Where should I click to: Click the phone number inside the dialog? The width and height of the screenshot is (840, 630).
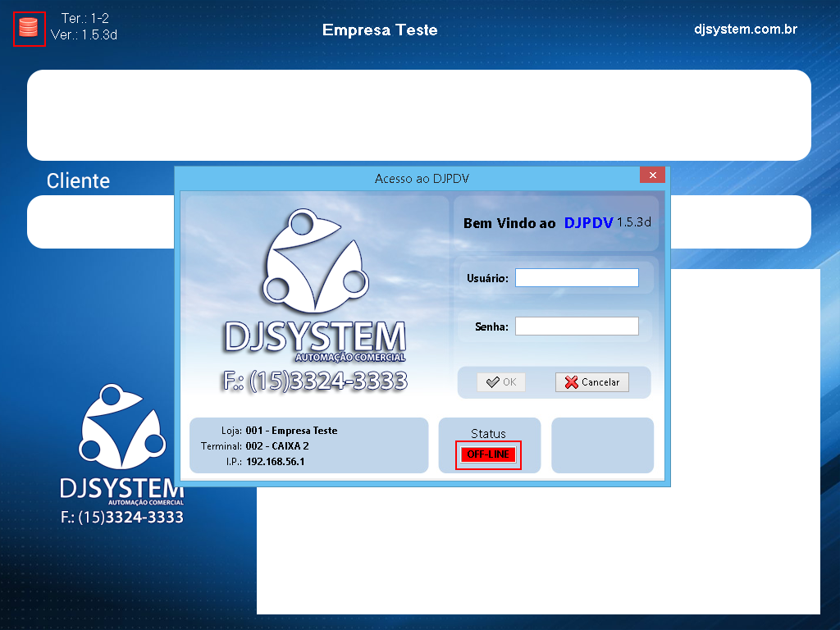[315, 381]
